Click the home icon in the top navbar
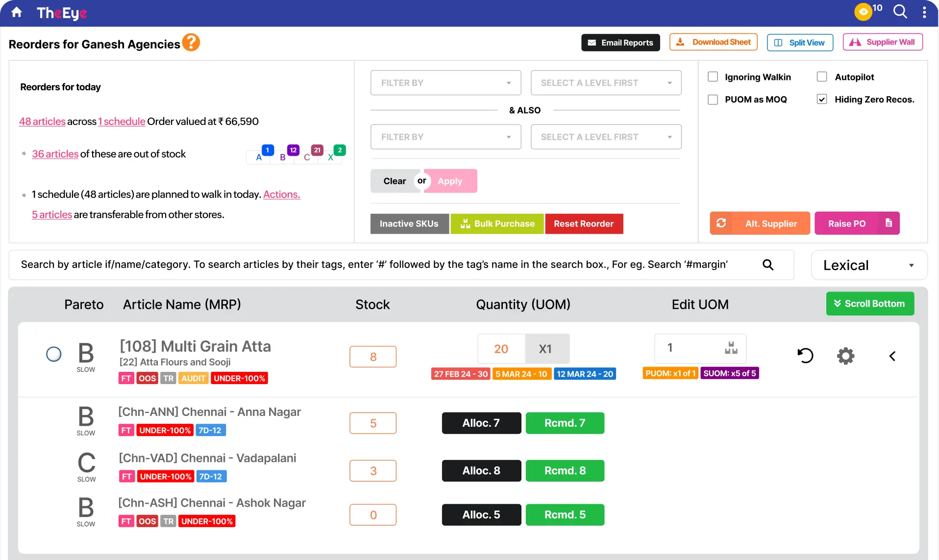This screenshot has width=939, height=560. (x=17, y=12)
